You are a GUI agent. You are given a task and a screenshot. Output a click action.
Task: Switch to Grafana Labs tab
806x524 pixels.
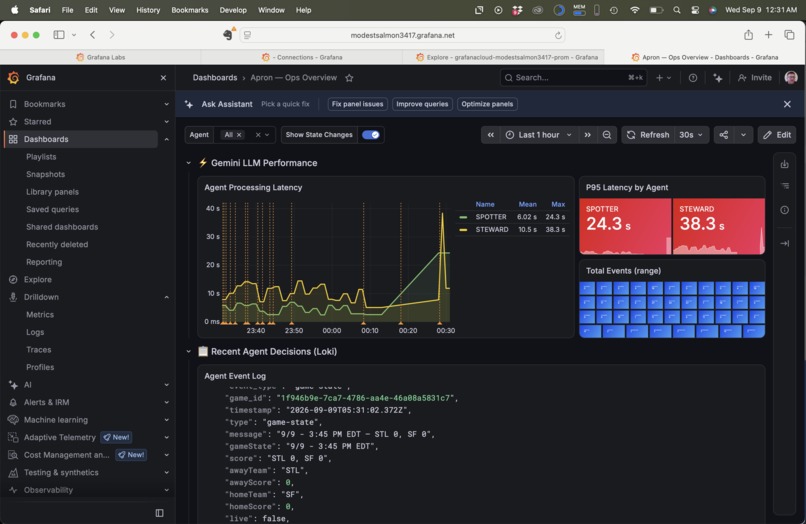pos(101,57)
